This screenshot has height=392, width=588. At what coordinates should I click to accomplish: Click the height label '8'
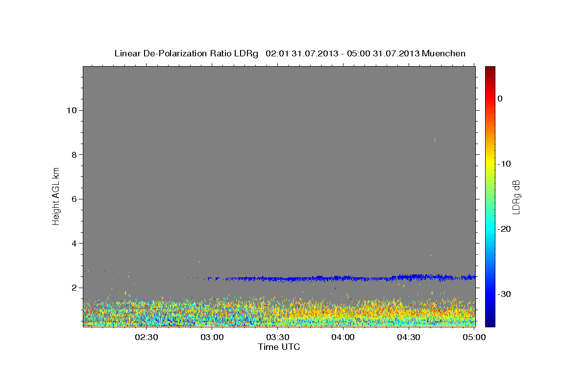(74, 155)
